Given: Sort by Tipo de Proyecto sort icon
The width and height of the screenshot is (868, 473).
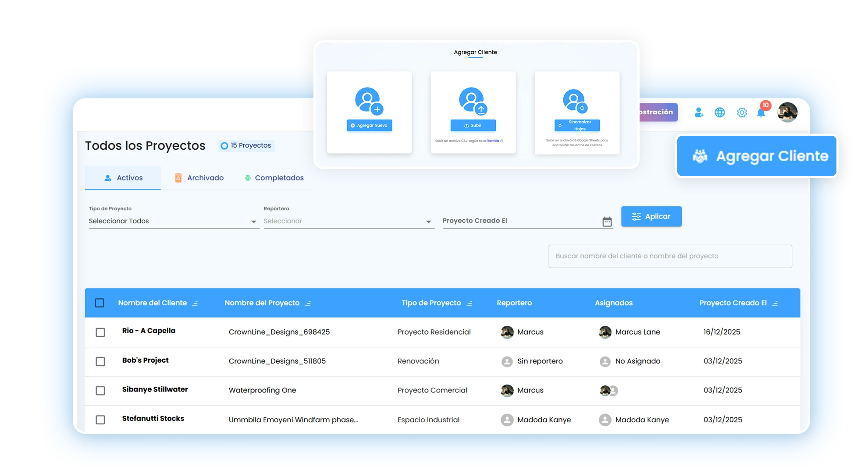Looking at the screenshot, I should click(470, 304).
